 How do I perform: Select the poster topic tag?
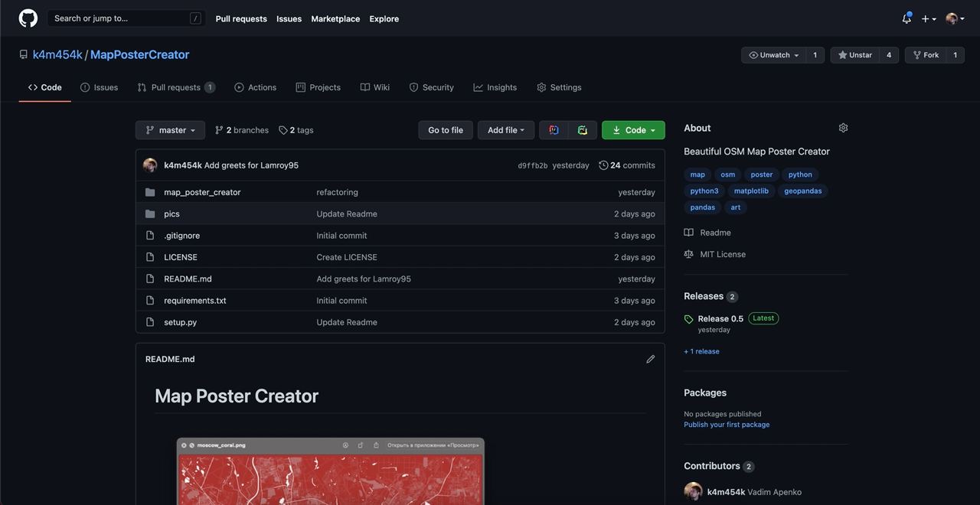tap(762, 174)
